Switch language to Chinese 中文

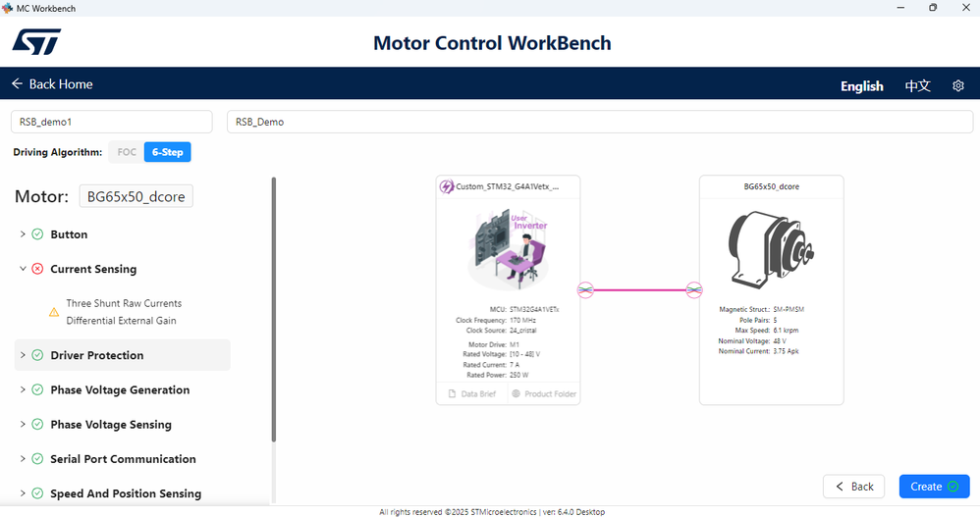click(917, 86)
